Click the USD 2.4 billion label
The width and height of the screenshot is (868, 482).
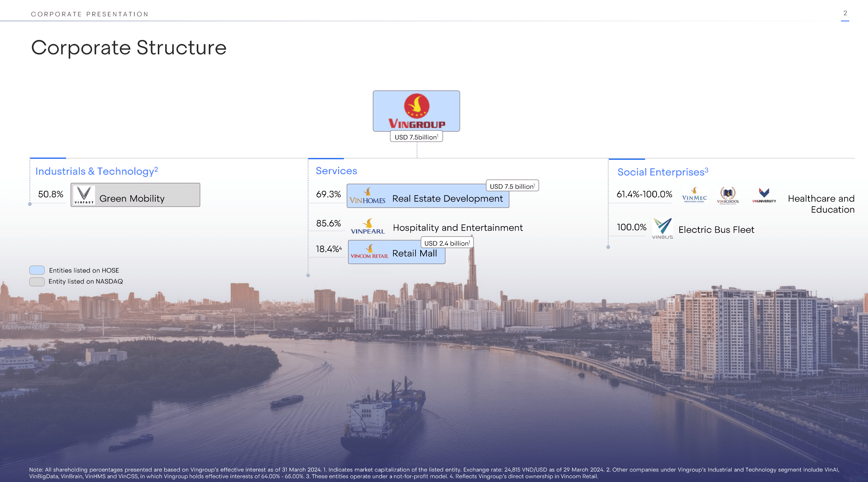(x=447, y=243)
